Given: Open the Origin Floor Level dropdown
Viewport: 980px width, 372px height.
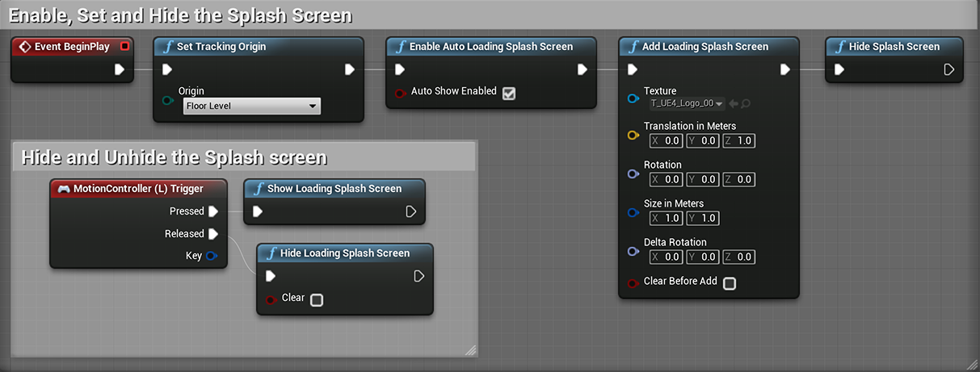Looking at the screenshot, I should coord(252,106).
